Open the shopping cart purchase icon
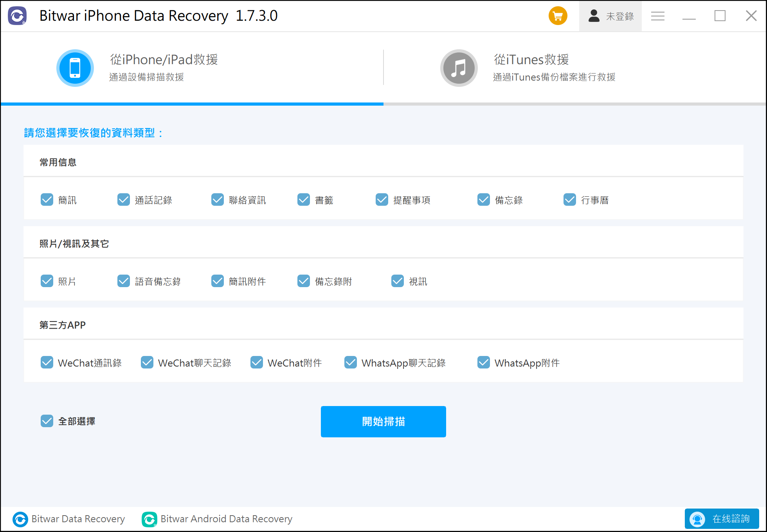 [558, 16]
